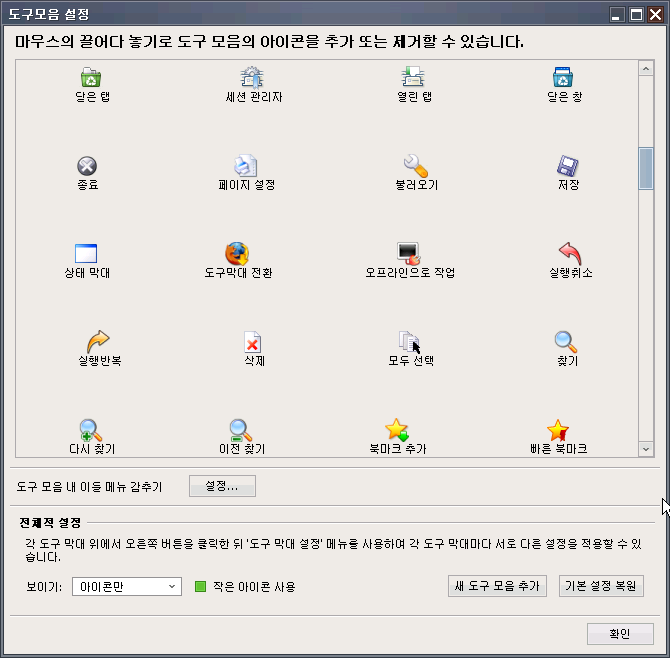Click the 모두 선택 select all icon
The width and height of the screenshot is (670, 658).
tap(410, 342)
